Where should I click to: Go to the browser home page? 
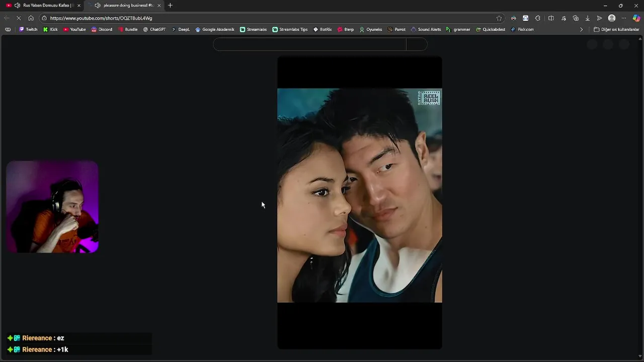[31, 18]
